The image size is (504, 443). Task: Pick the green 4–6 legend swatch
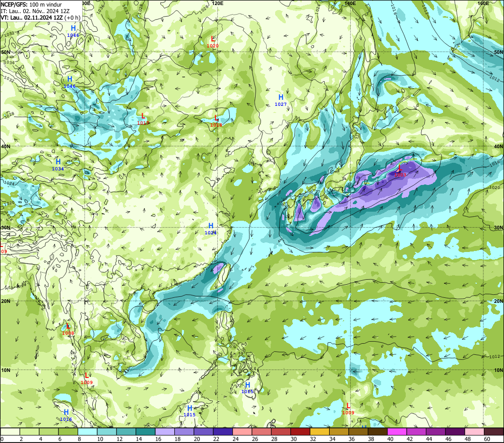(49, 431)
